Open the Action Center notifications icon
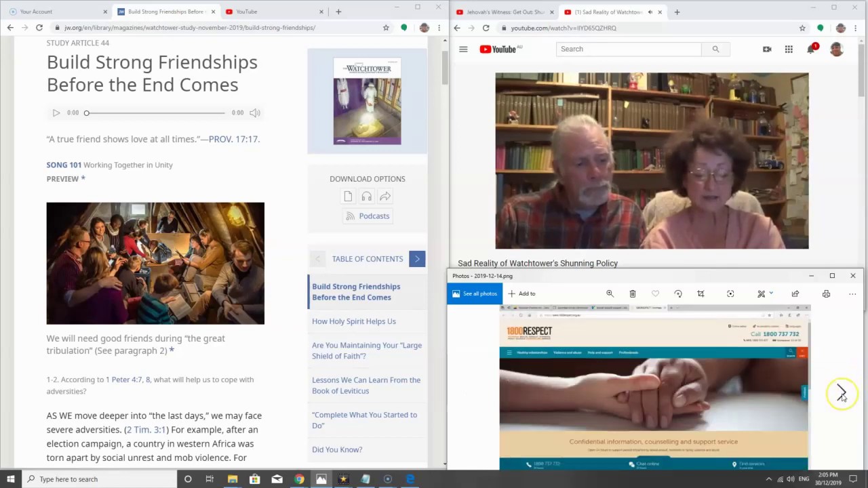 pos(853,479)
